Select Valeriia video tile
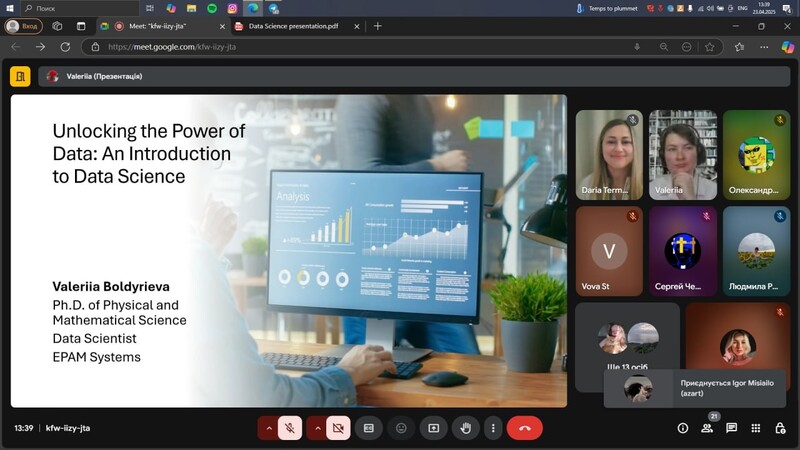The width and height of the screenshot is (800, 450). click(683, 155)
